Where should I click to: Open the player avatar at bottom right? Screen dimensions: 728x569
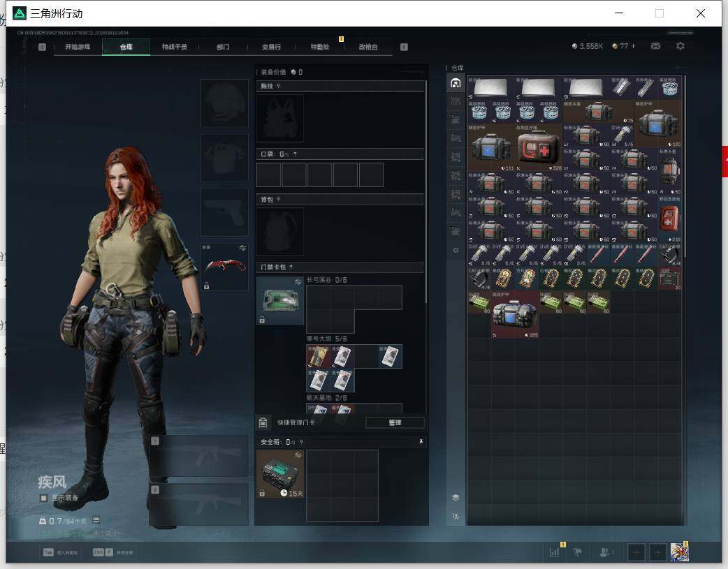click(679, 552)
